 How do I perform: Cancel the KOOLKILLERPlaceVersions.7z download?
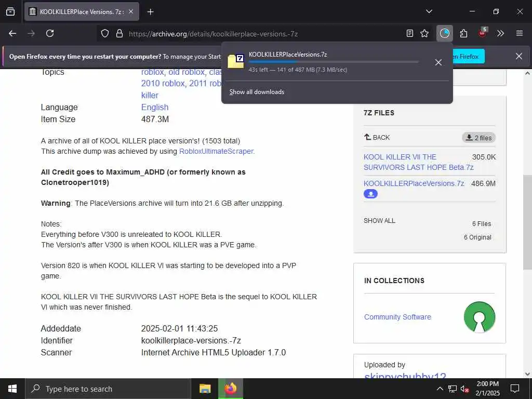pos(438,62)
